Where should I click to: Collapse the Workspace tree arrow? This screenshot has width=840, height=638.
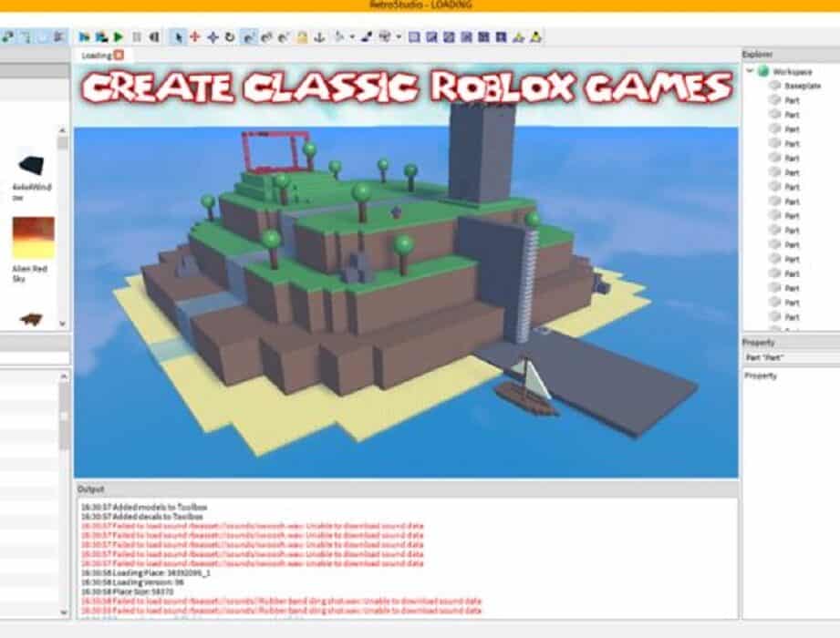[x=750, y=71]
